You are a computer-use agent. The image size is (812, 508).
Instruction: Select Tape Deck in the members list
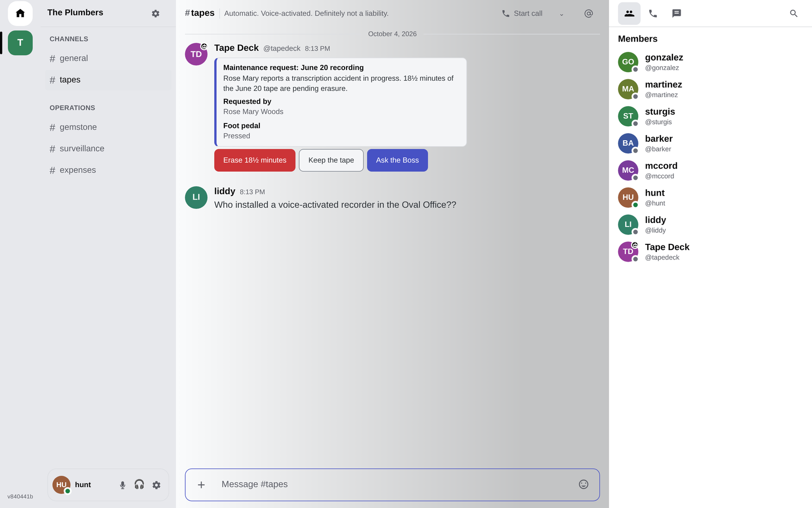pos(710,252)
